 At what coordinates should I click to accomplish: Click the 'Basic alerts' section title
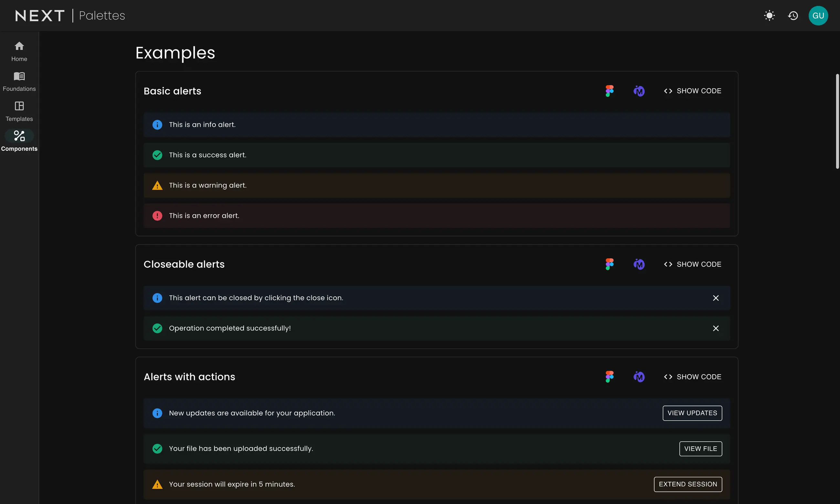(x=172, y=91)
